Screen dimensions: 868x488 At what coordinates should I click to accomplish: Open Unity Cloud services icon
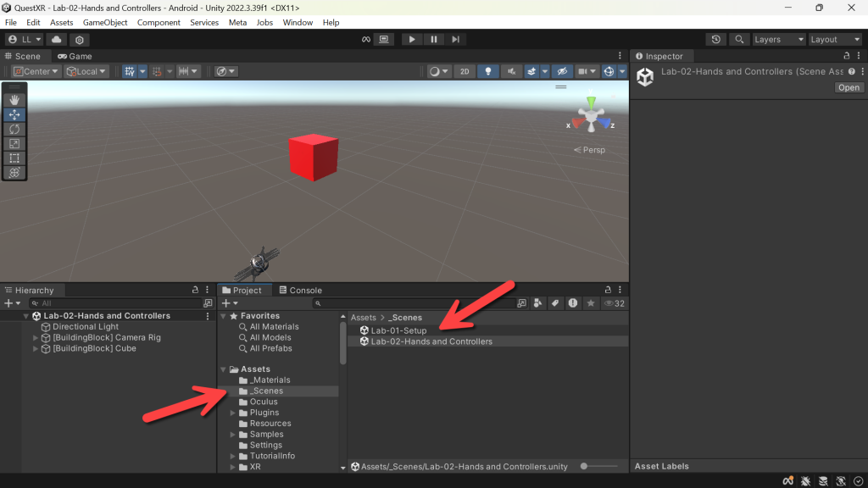pos(57,39)
